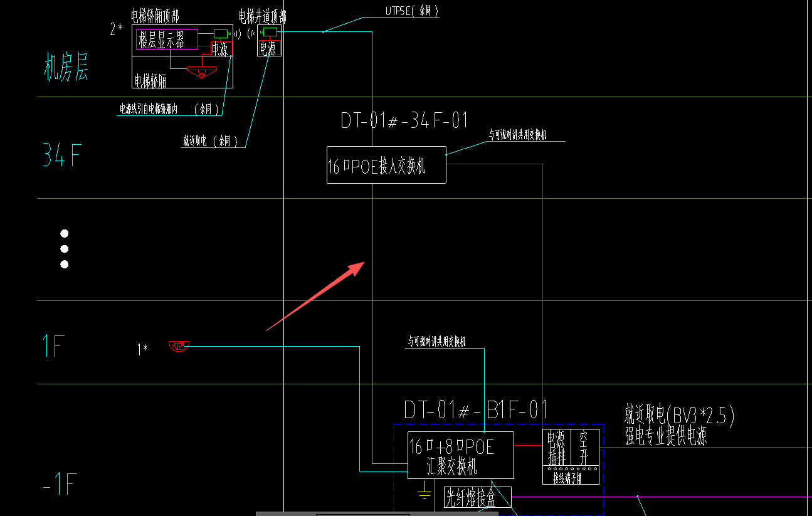
Task: Click the middle white ellipsis dot
Action: pyautogui.click(x=64, y=249)
